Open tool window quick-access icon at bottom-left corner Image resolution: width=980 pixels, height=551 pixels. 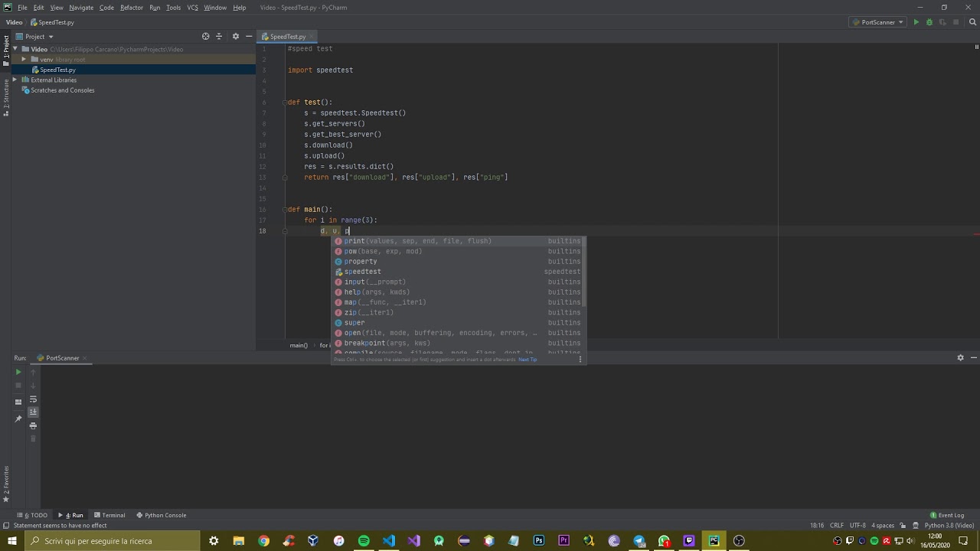point(6,526)
